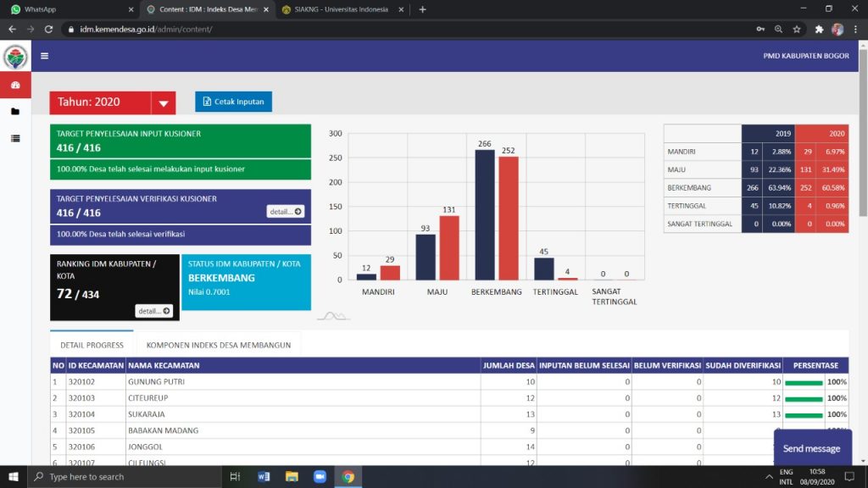The width and height of the screenshot is (868, 488).
Task: Click the Kemendesa logo at top left
Action: coord(15,58)
